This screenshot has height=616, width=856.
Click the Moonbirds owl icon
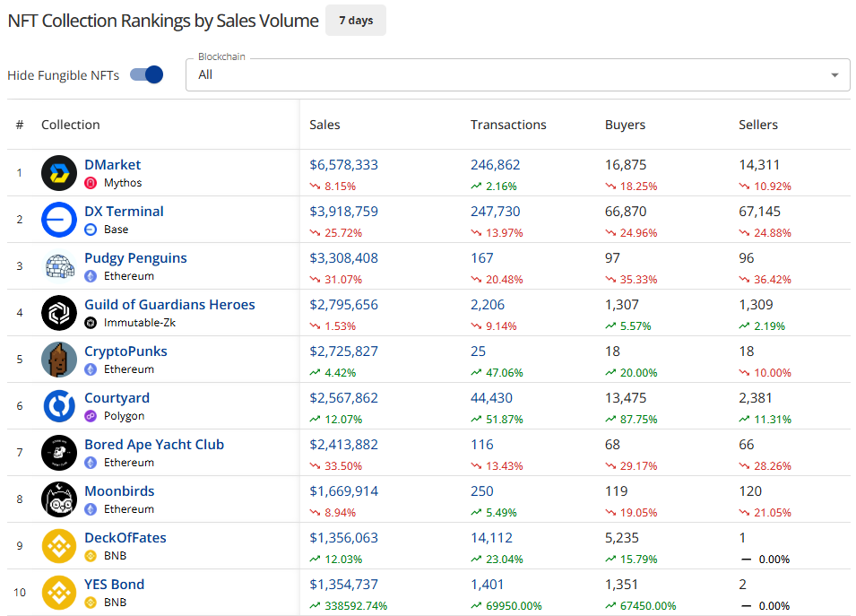coord(59,499)
